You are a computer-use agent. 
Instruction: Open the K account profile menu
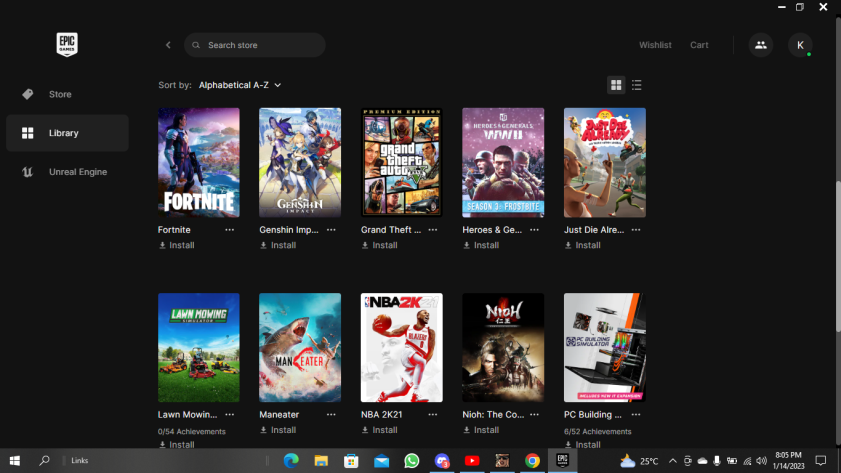tap(800, 45)
